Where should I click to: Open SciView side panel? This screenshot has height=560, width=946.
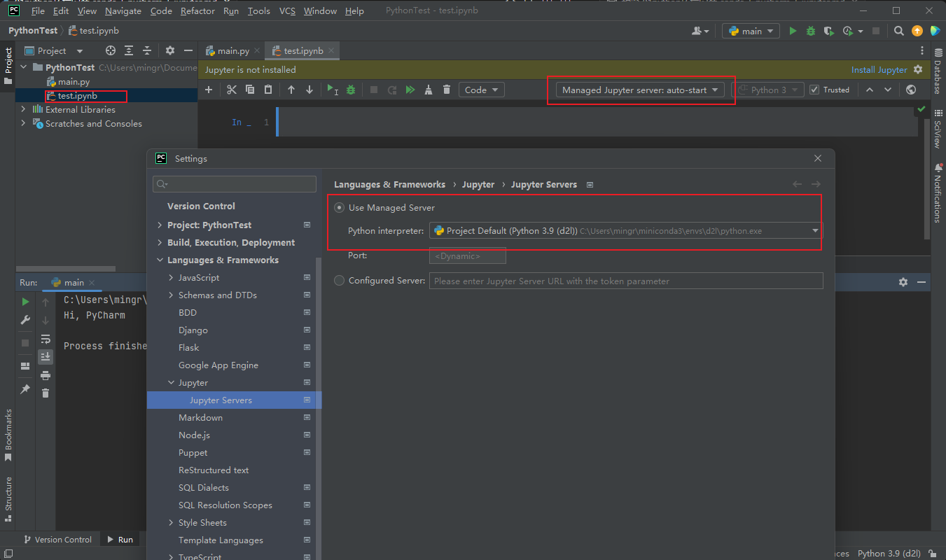pos(938,129)
